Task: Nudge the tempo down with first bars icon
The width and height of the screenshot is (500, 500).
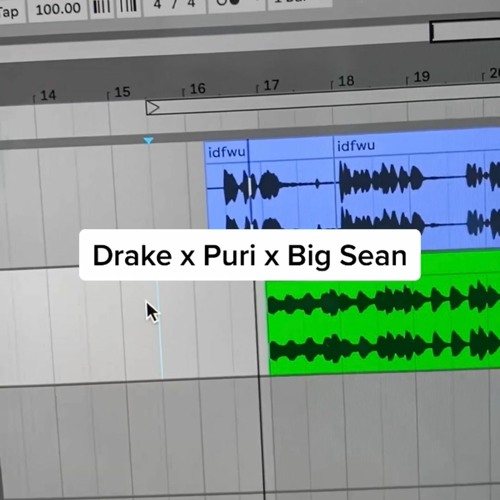Action: (x=101, y=7)
